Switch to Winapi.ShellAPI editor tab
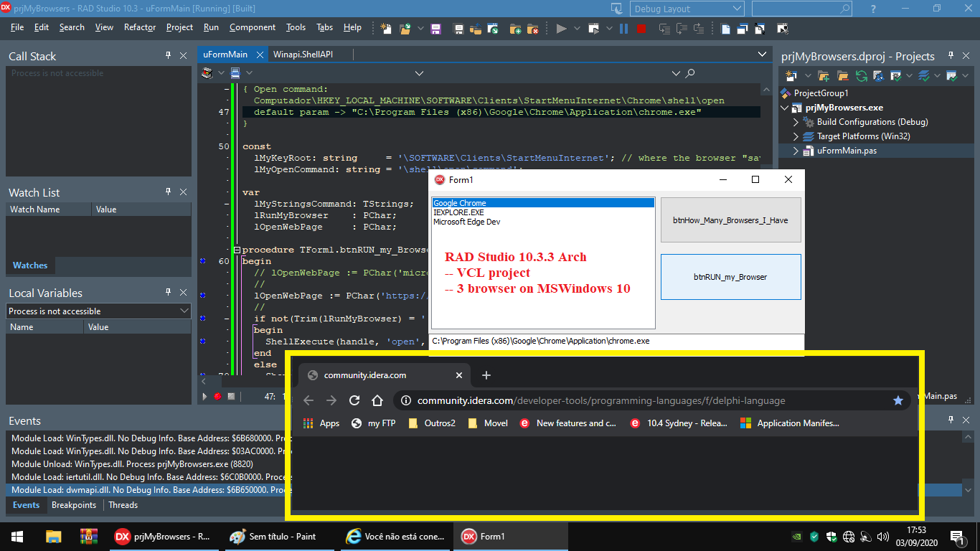Screen dimensions: 980x551 [x=303, y=54]
